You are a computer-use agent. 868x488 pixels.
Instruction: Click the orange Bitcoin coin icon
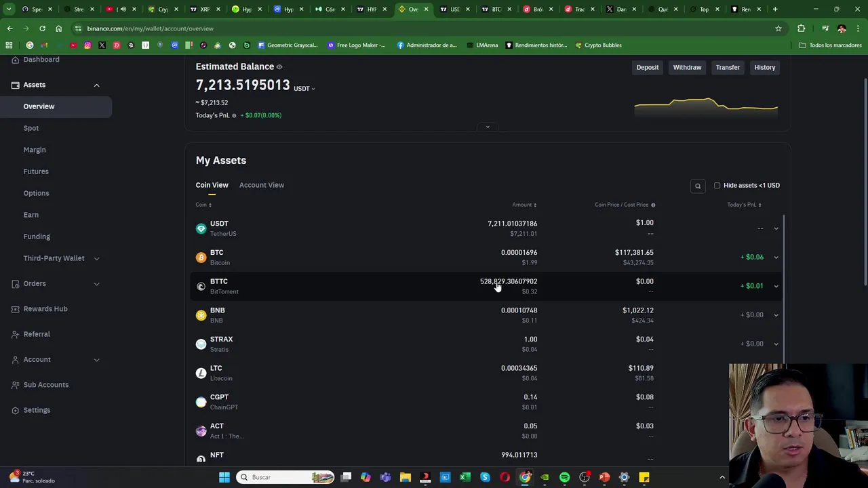[201, 258]
